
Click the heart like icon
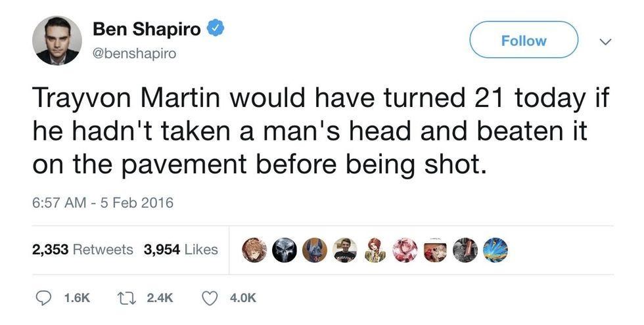coord(211,298)
